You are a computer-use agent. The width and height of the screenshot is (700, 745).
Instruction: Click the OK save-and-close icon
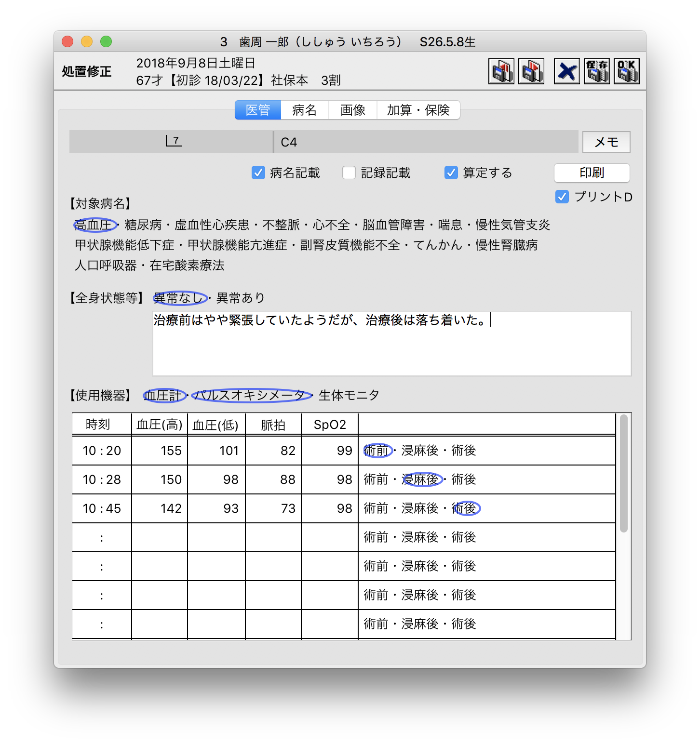tap(627, 71)
